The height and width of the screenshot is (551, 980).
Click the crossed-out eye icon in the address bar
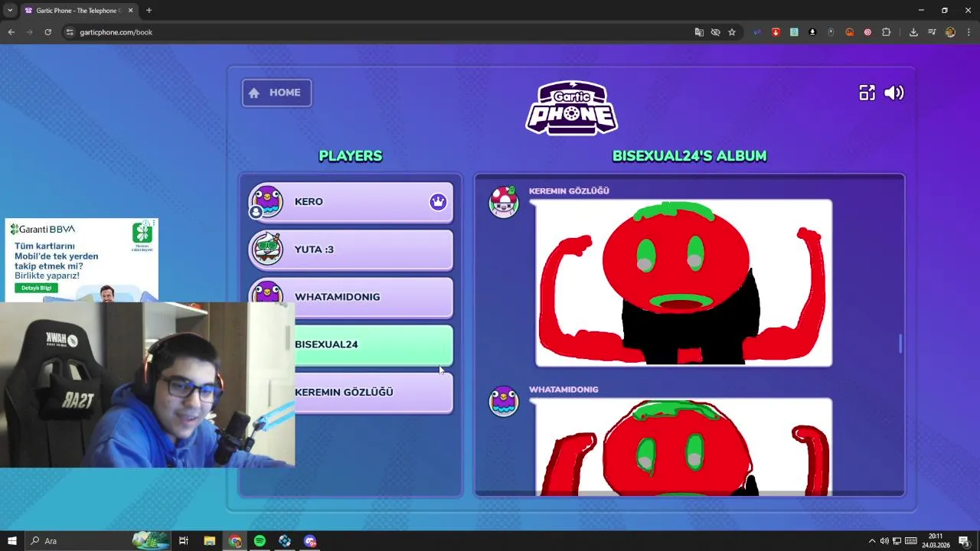pos(715,32)
